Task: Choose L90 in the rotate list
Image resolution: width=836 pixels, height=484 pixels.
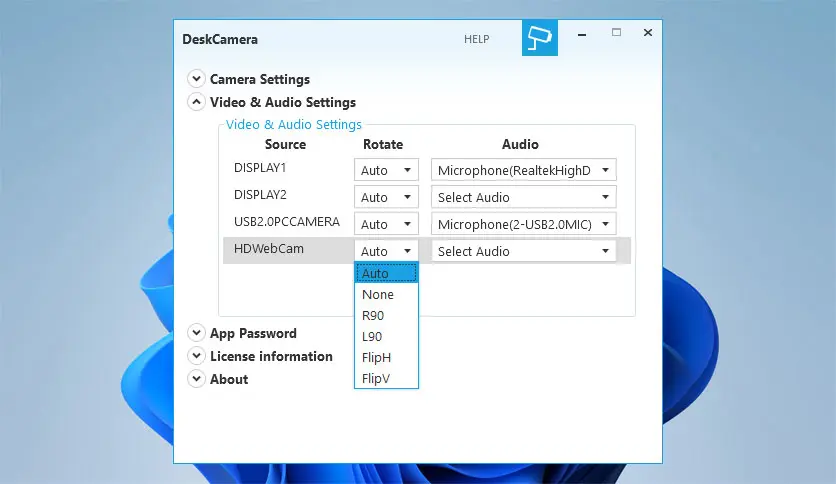Action: click(386, 336)
